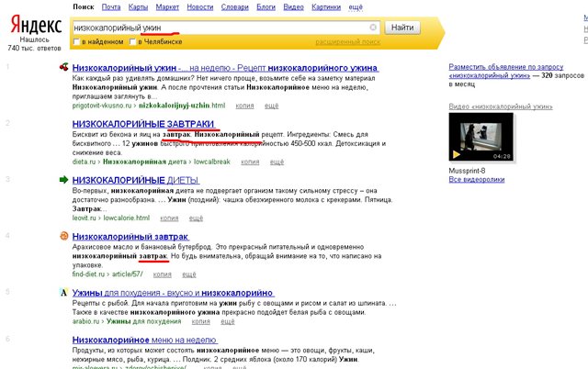Open cached 'копия' of find-diet.ru result

pyautogui.click(x=162, y=274)
